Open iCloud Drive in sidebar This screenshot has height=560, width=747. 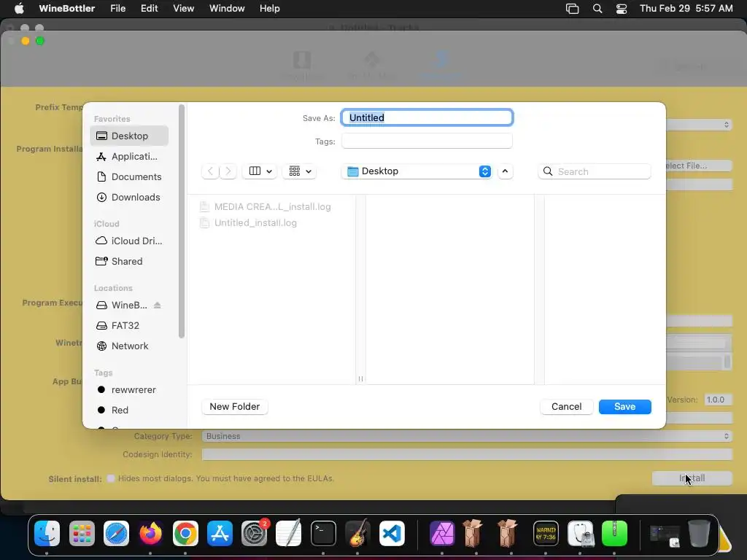(129, 241)
